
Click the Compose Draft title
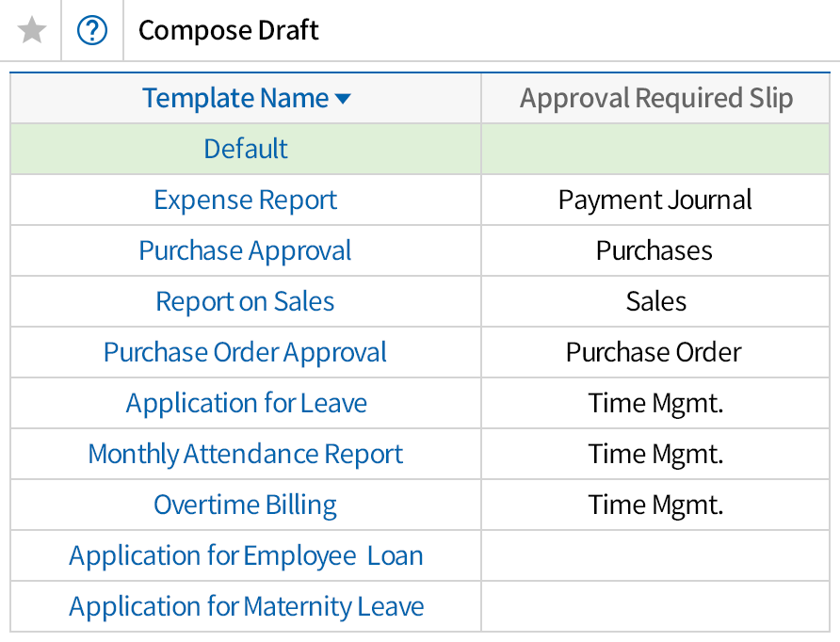click(x=229, y=31)
